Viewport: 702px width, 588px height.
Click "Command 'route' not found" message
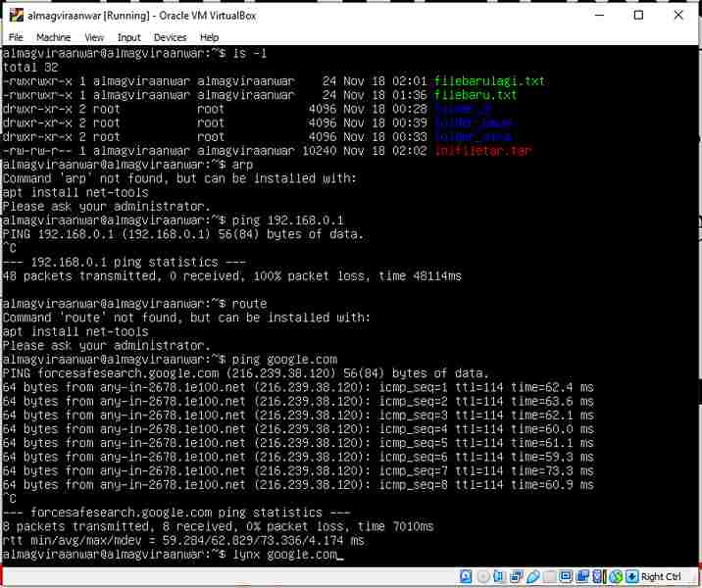[x=186, y=318]
